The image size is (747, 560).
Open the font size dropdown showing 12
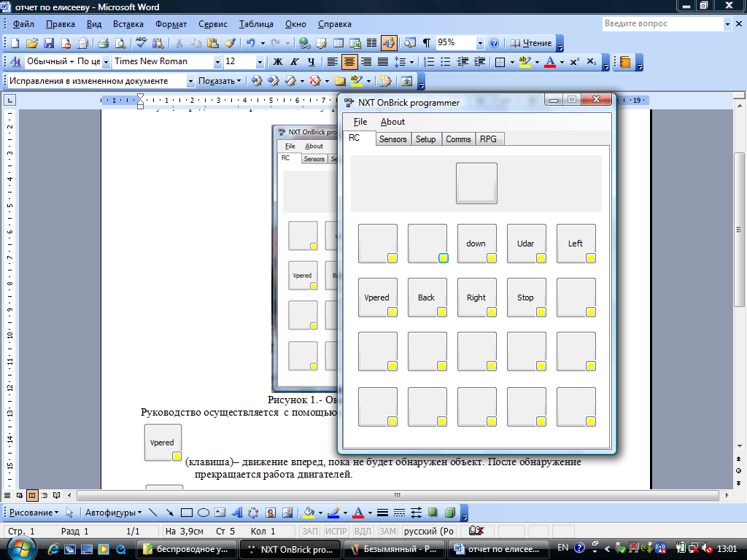pyautogui.click(x=260, y=62)
